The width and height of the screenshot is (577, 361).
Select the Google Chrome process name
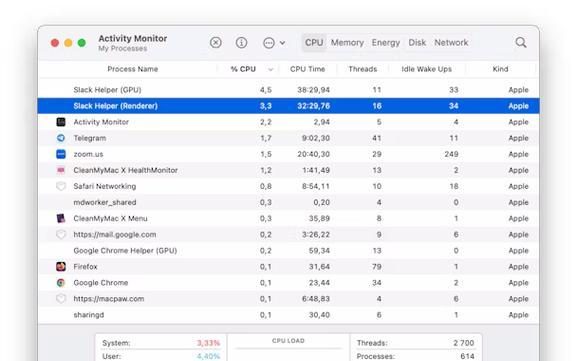(101, 283)
